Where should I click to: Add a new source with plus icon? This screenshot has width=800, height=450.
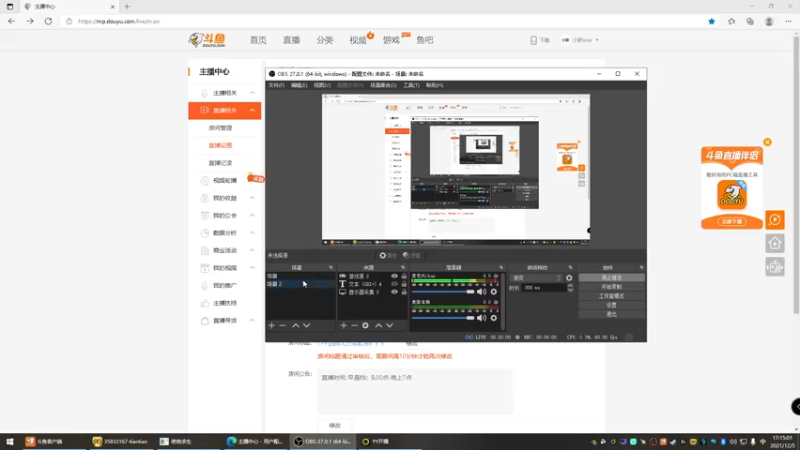(x=343, y=326)
